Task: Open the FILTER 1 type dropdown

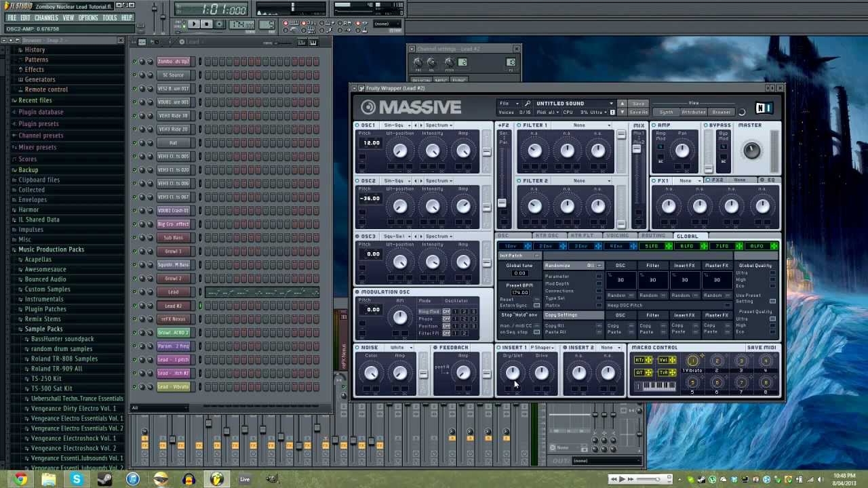Action: (x=582, y=125)
